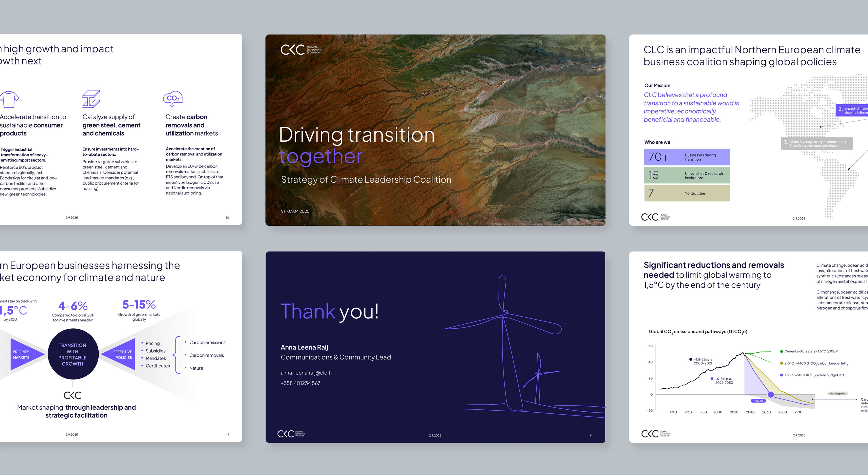The image size is (868, 475).
Task: Click the 15 Universities & research box
Action: pyautogui.click(x=687, y=175)
